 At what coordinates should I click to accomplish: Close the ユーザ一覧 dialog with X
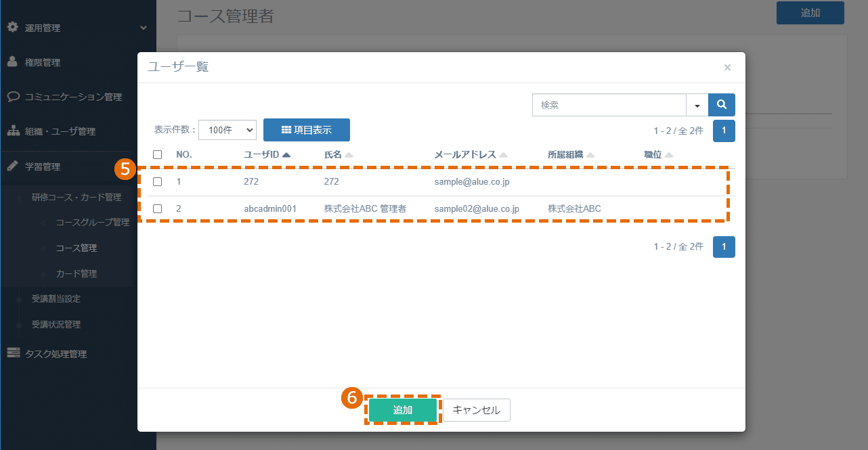pyautogui.click(x=727, y=67)
